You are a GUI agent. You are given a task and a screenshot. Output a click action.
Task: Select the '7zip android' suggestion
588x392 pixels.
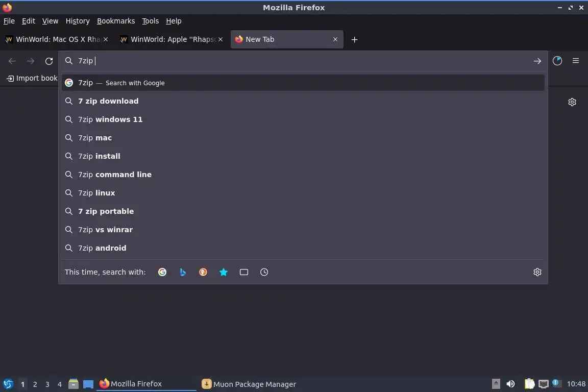pyautogui.click(x=303, y=249)
